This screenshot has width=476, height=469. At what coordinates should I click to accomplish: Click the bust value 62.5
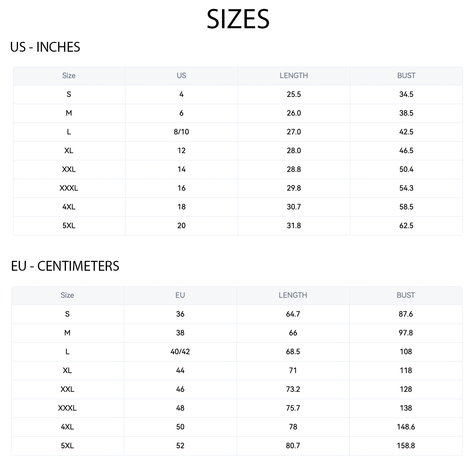tap(406, 225)
